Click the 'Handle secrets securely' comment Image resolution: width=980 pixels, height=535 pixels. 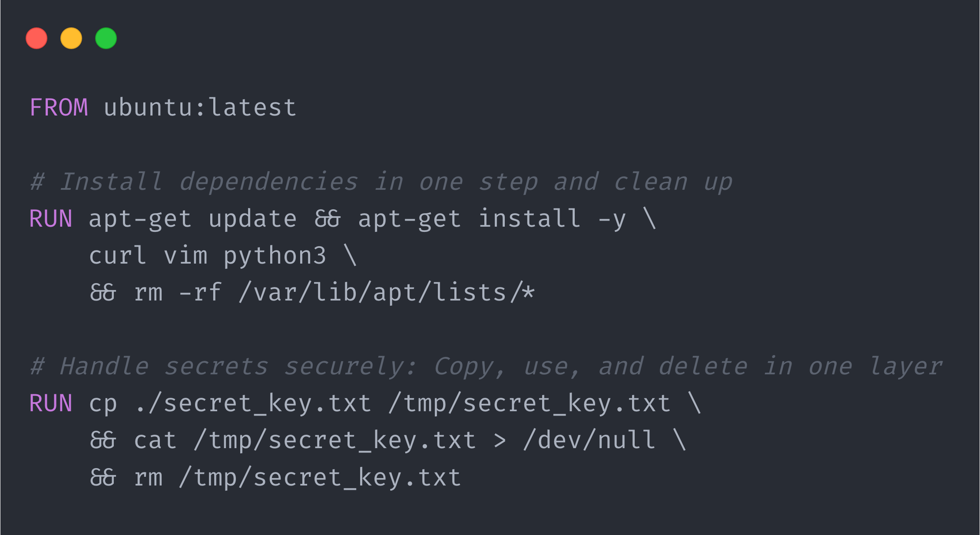click(x=487, y=366)
